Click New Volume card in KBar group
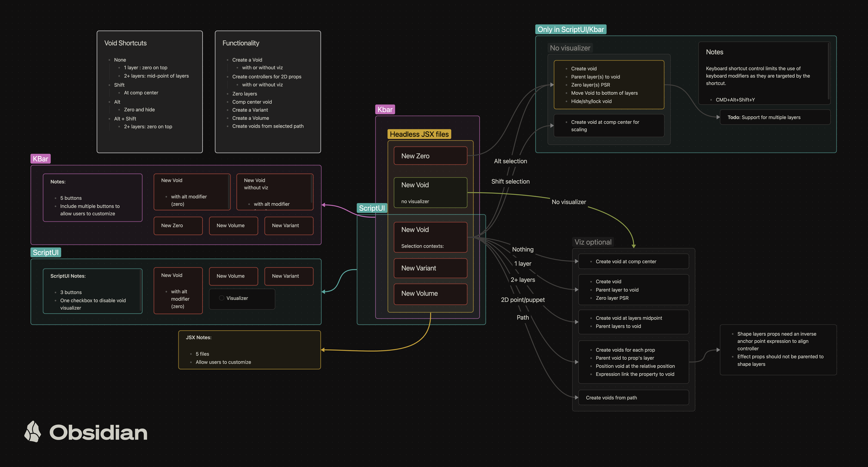The height and width of the screenshot is (467, 868). (x=233, y=225)
